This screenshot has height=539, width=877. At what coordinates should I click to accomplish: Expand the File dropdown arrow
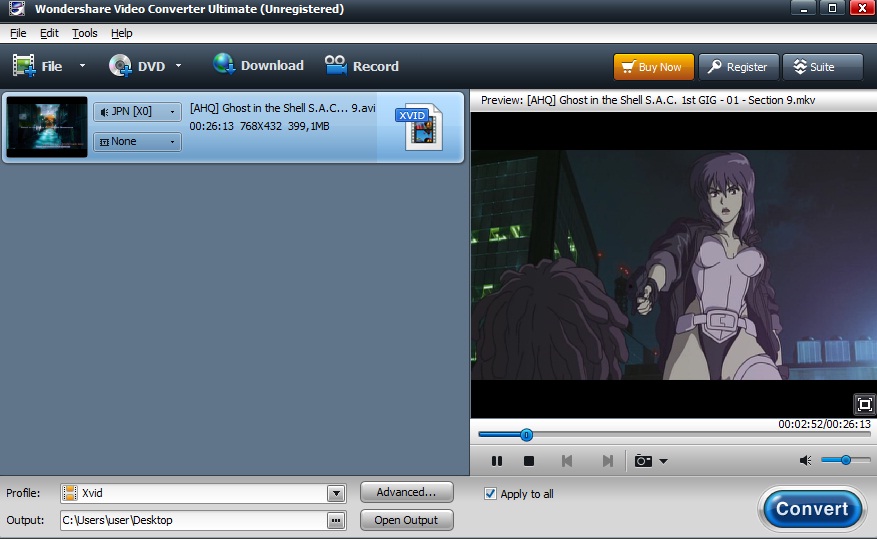(82, 65)
